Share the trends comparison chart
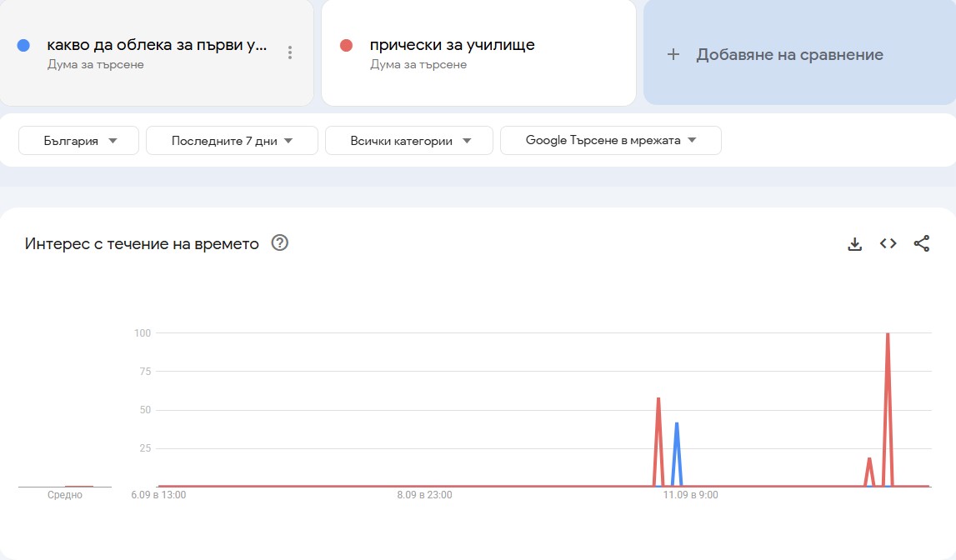The image size is (956, 560). (x=923, y=243)
